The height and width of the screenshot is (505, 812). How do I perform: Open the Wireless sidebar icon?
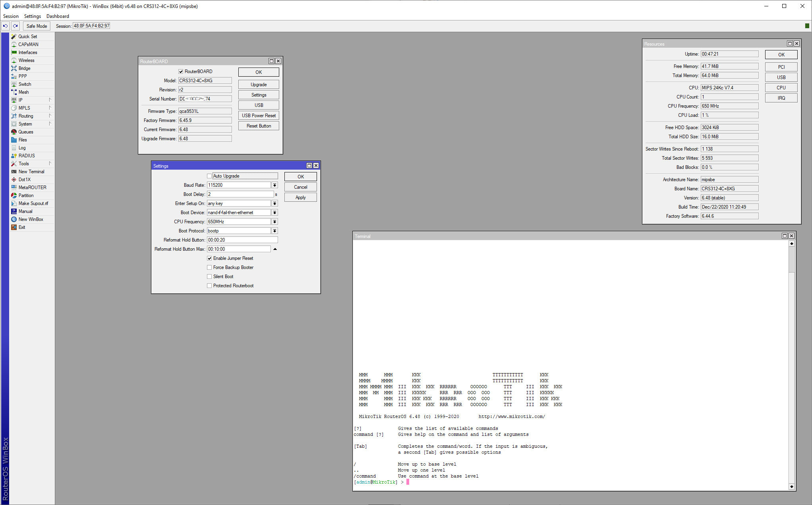(14, 60)
